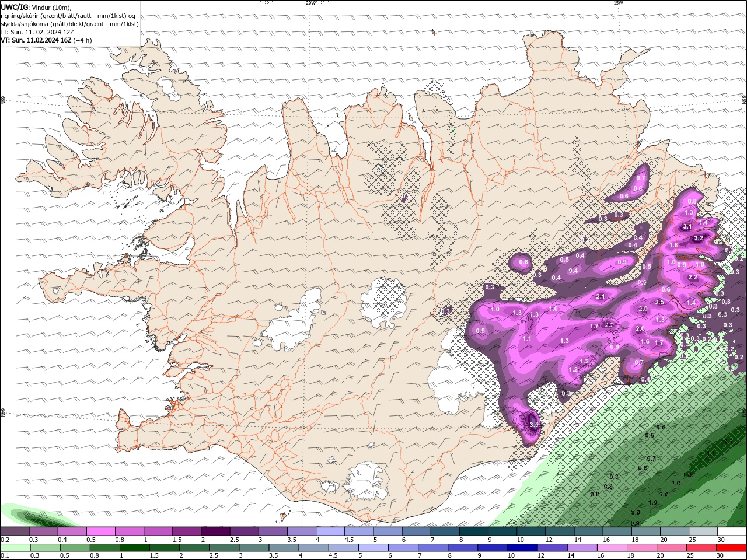Pick the 25 coral-red rain legend swatch

pos(702,547)
